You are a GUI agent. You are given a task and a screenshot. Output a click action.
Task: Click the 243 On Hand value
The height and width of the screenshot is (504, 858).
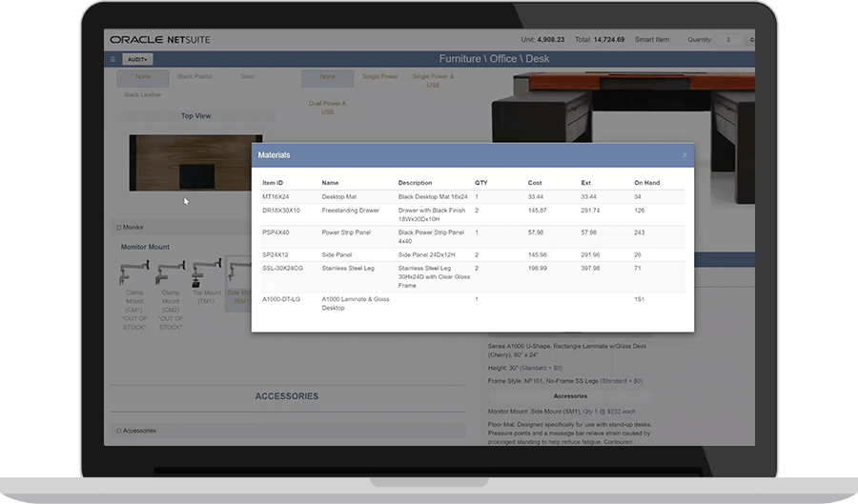coord(639,232)
